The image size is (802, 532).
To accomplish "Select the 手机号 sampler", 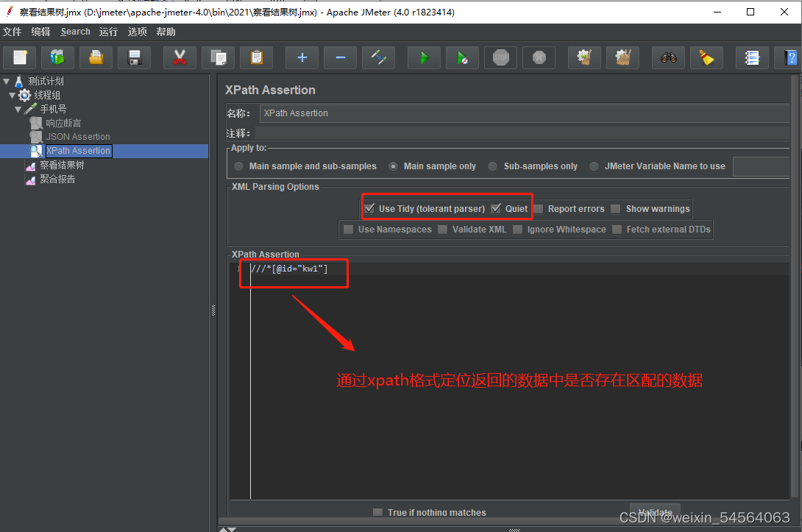I will [53, 109].
